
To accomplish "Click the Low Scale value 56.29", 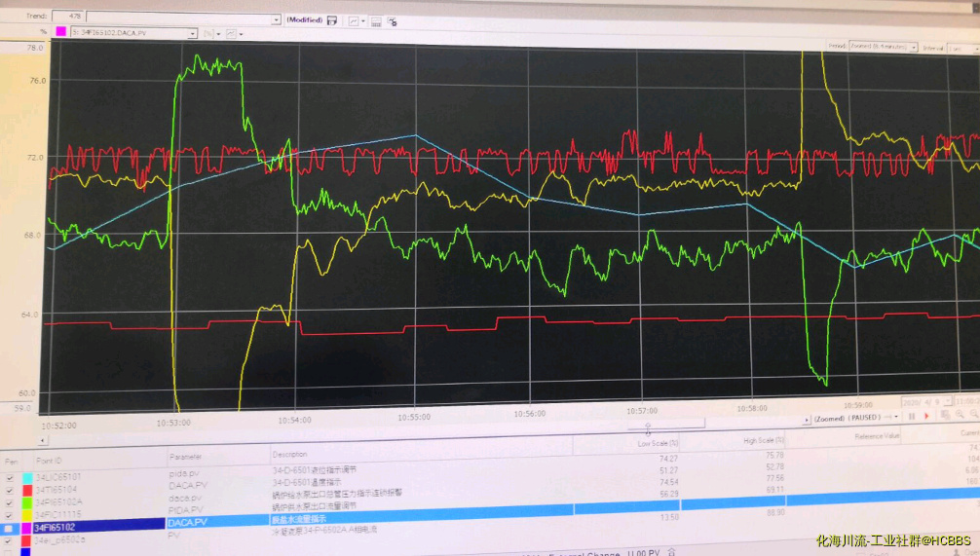I will click(668, 494).
